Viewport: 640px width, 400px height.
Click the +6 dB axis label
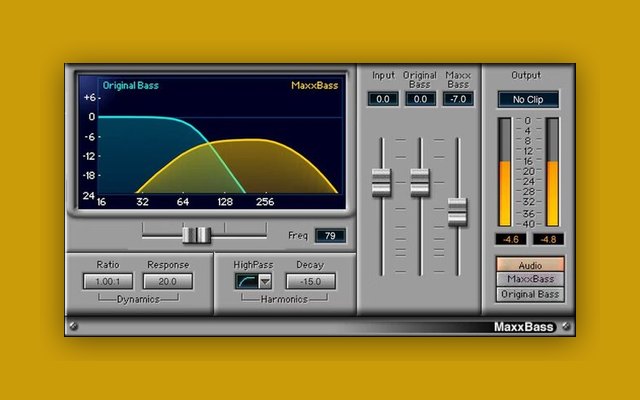pyautogui.click(x=89, y=98)
